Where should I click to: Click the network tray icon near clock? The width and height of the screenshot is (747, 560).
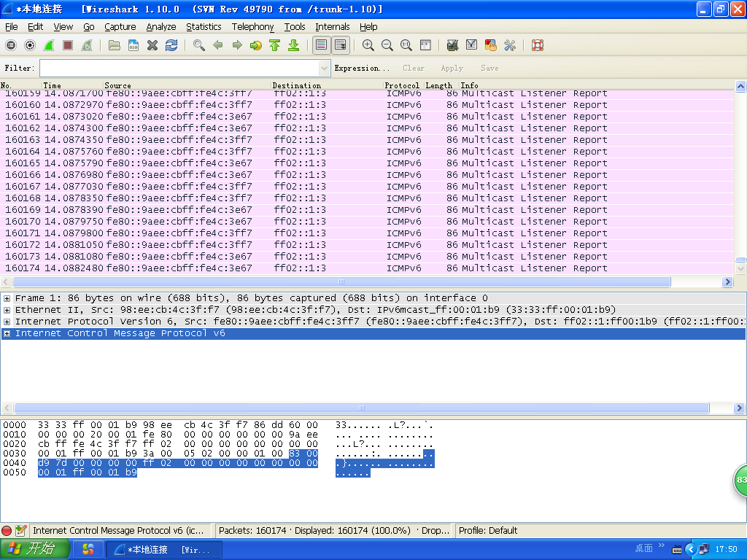[x=704, y=550]
